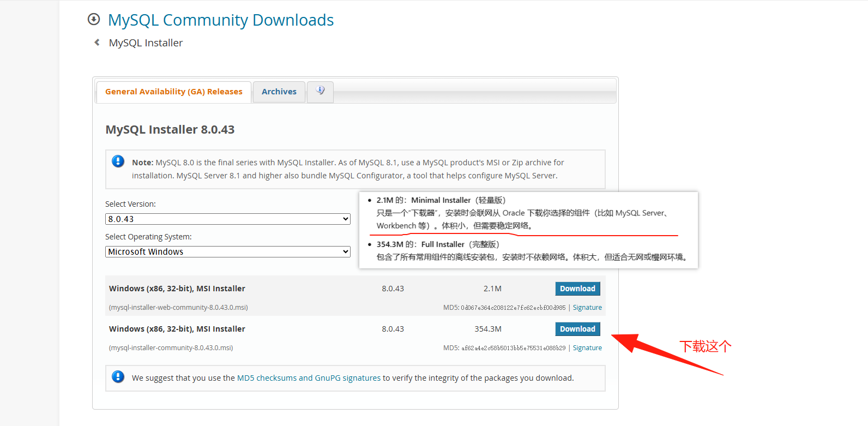Open the Select Operating System dropdown
Image resolution: width=868 pixels, height=426 pixels.
(228, 252)
